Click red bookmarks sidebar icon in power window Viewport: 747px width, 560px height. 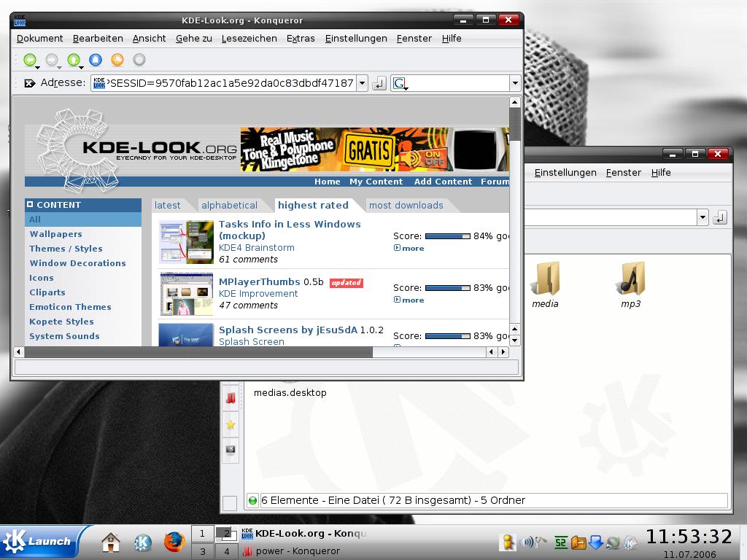coord(231,397)
